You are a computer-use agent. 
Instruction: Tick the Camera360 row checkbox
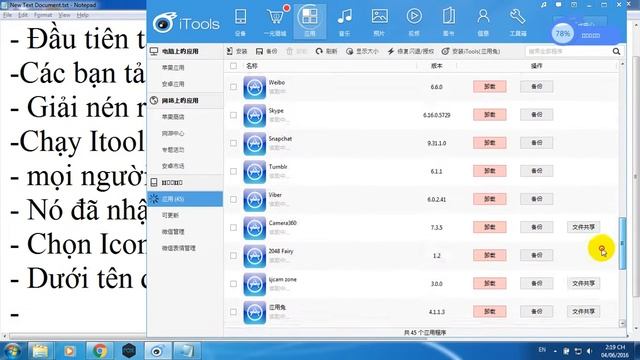click(233, 228)
